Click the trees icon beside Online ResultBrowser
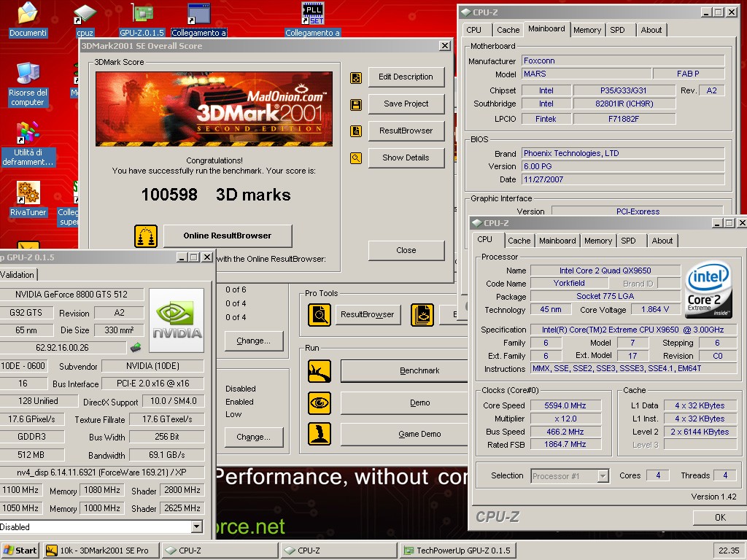Viewport: 747px width, 560px height. click(146, 236)
